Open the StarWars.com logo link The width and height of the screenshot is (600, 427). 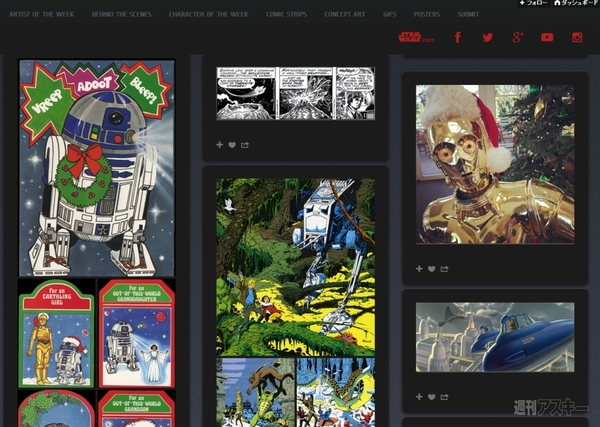(416, 37)
